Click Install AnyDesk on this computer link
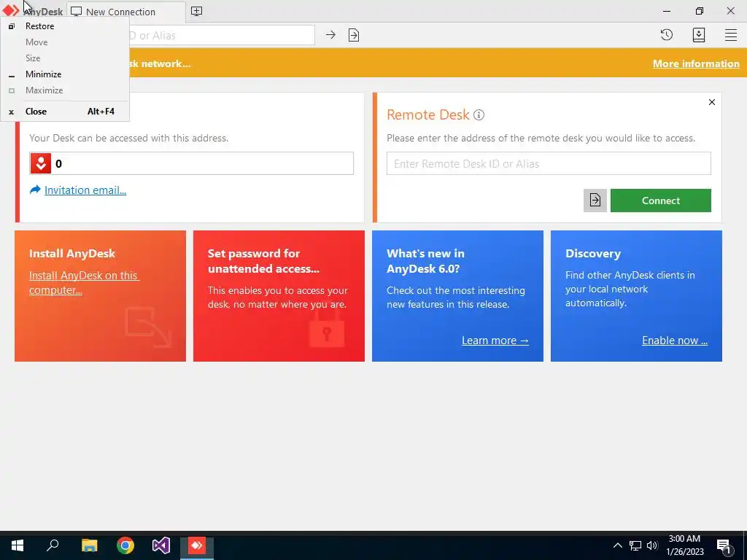The image size is (747, 560). pos(84,283)
